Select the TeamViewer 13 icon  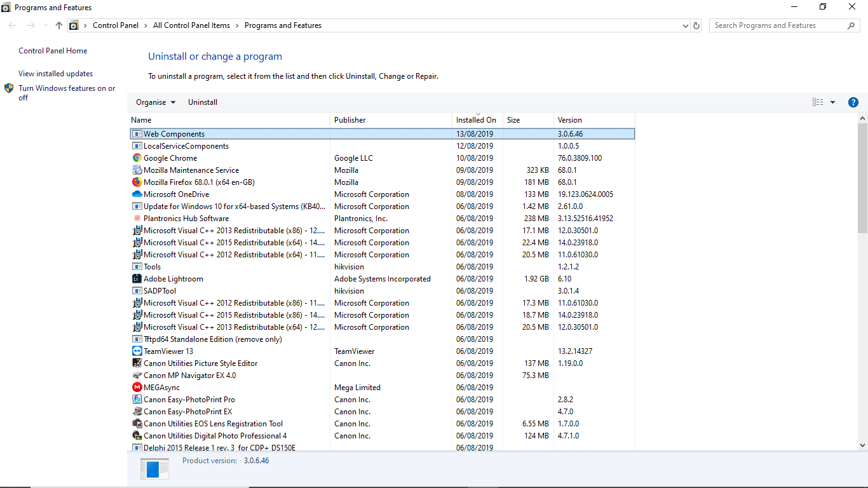click(x=137, y=351)
